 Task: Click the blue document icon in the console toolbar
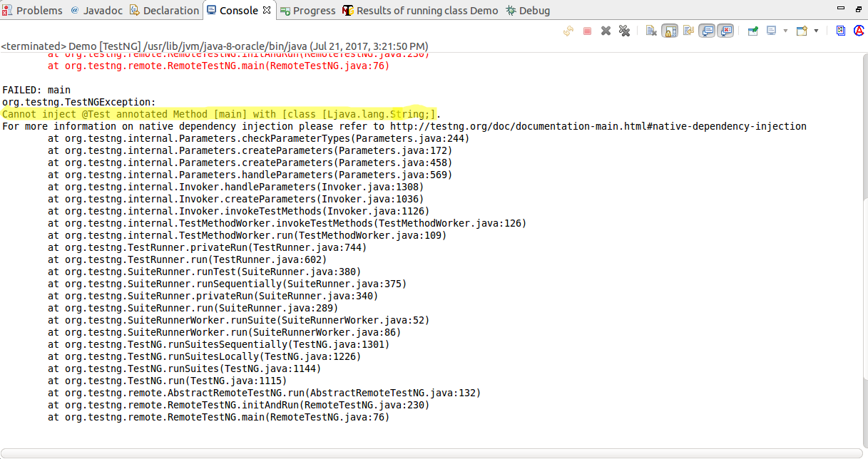point(841,31)
